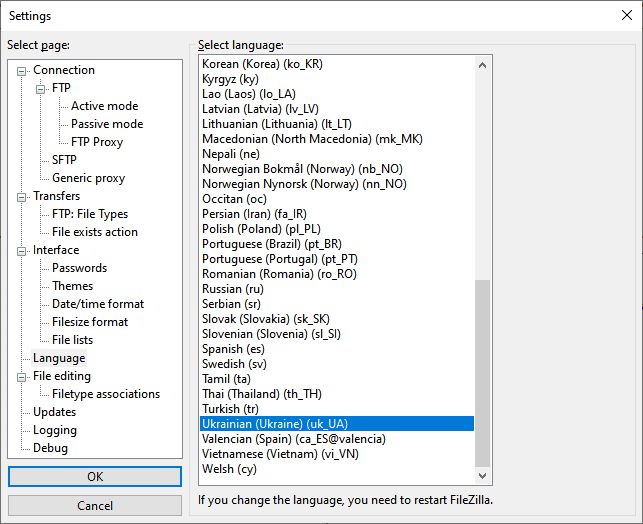Select Spanish (es) as the language
The image size is (643, 524).
[x=235, y=349]
